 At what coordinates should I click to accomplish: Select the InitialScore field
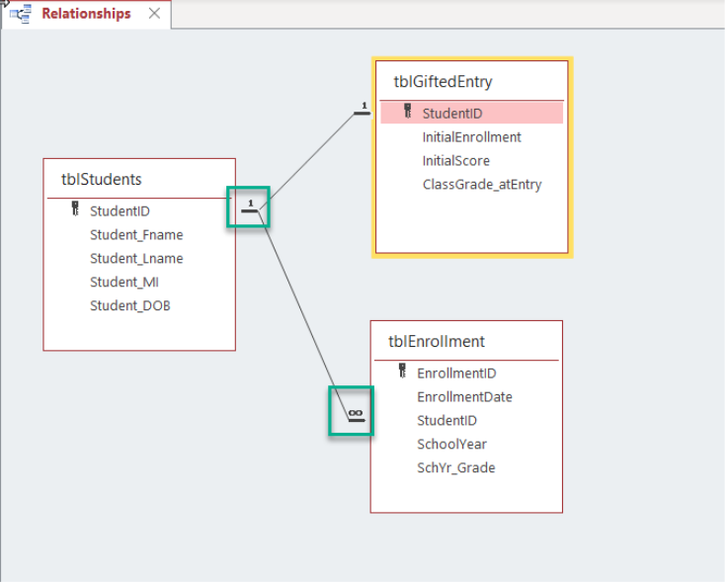pos(456,161)
